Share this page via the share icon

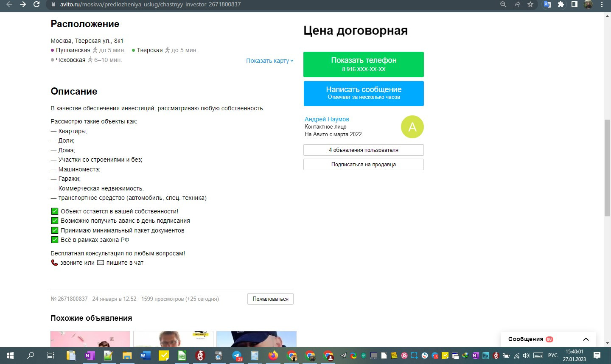point(517,4)
